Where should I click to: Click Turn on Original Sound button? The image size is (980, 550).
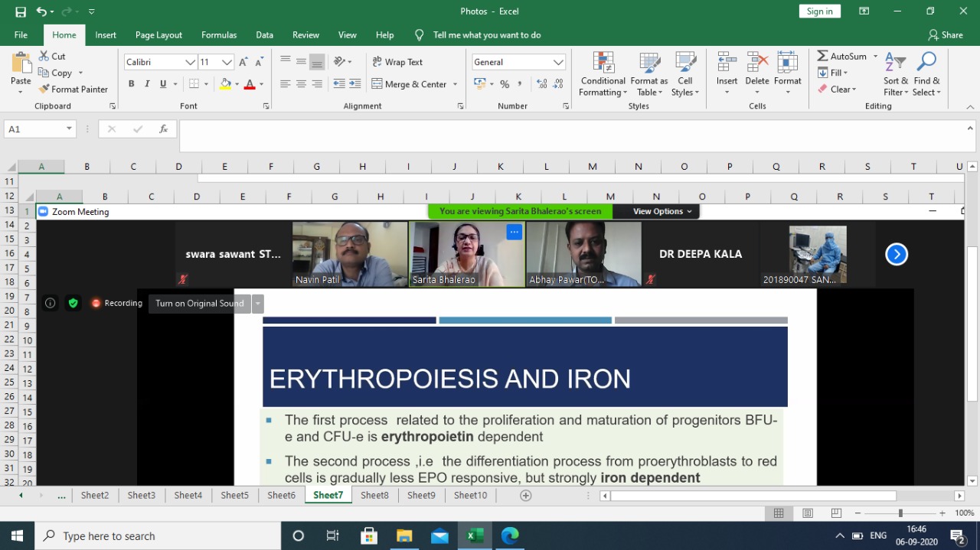coord(199,304)
